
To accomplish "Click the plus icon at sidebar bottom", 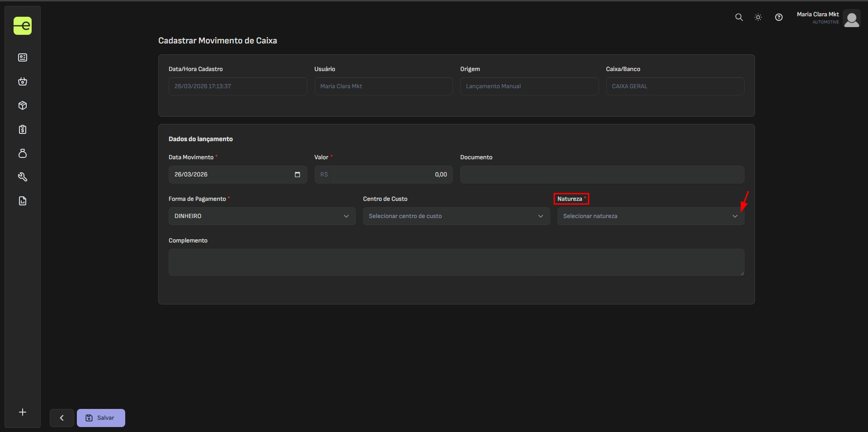I will (x=23, y=412).
